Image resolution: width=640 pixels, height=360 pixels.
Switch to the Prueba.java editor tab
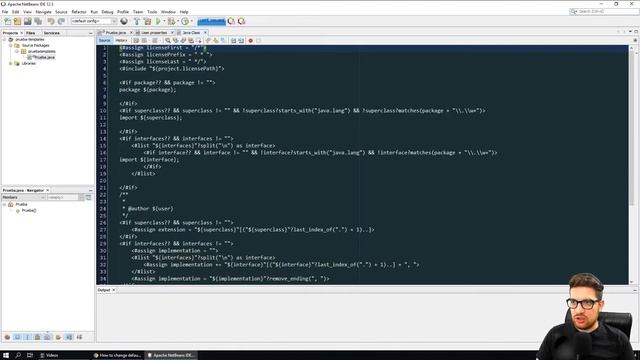[x=116, y=32]
